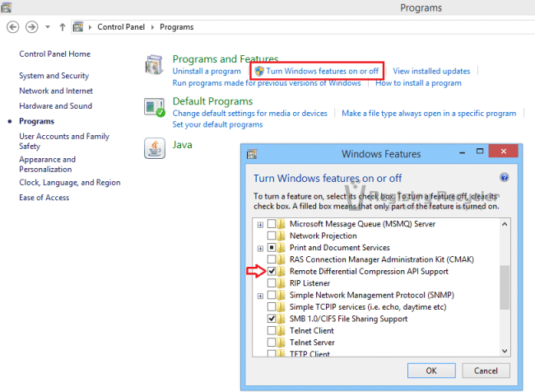The height and width of the screenshot is (392, 535).
Task: Open the Java heading link
Action: pyautogui.click(x=182, y=145)
